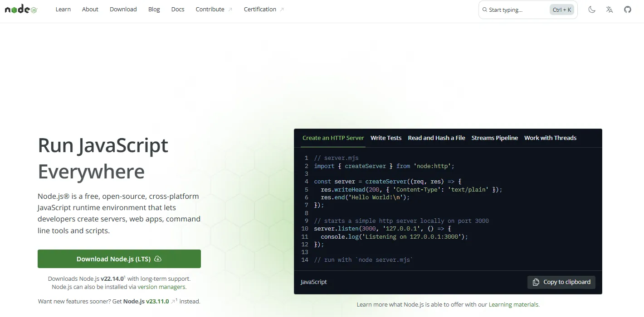Image resolution: width=644 pixels, height=317 pixels.
Task: Open the Learn menu item
Action: (x=63, y=9)
